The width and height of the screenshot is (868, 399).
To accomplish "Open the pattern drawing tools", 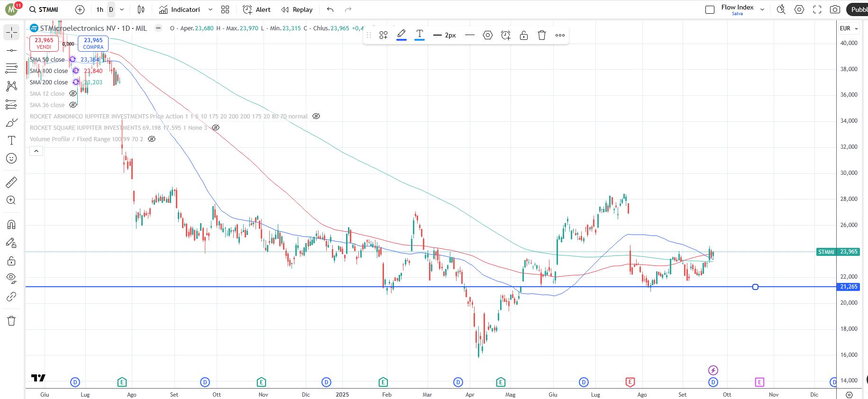I will click(11, 86).
